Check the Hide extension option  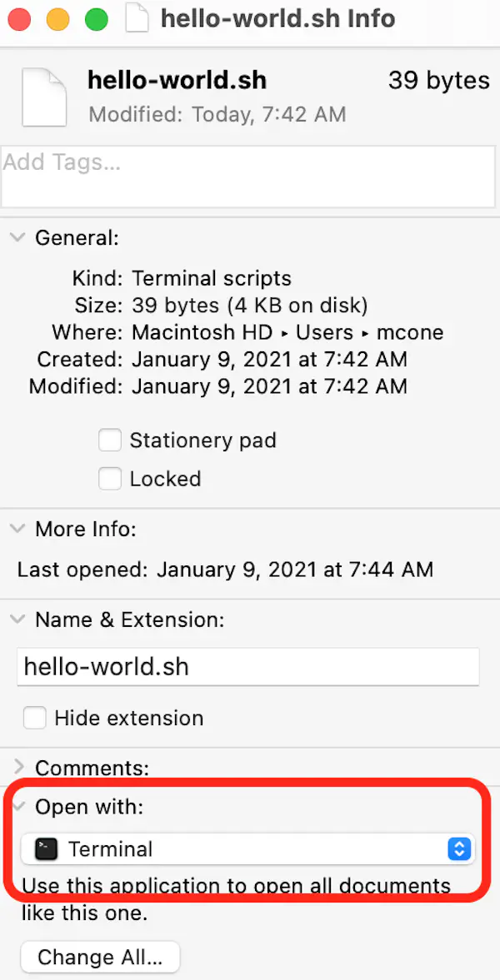point(34,718)
